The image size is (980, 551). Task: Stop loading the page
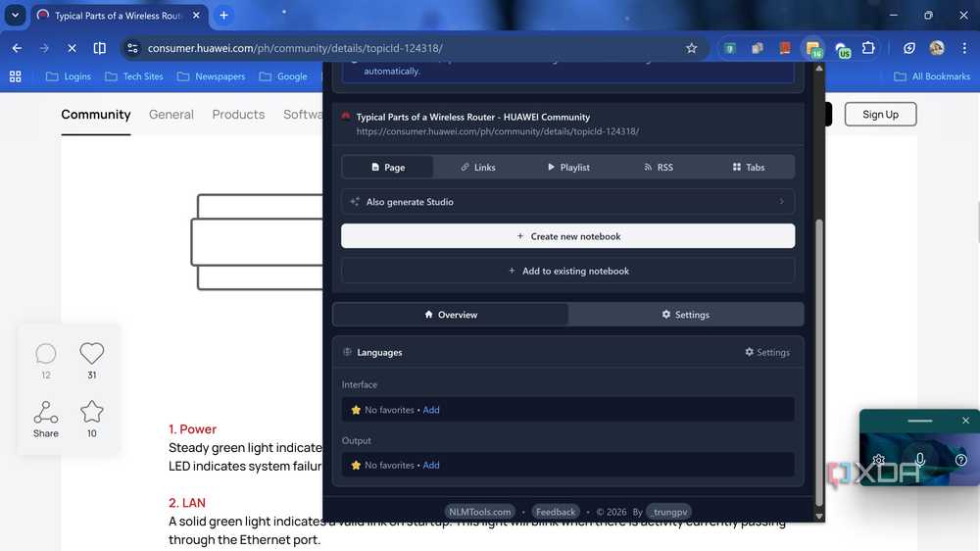pyautogui.click(x=72, y=48)
